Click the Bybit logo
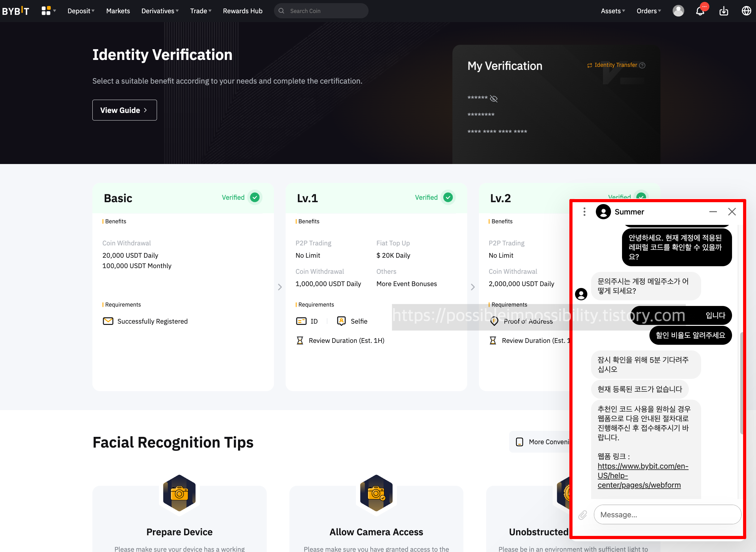 [x=16, y=11]
